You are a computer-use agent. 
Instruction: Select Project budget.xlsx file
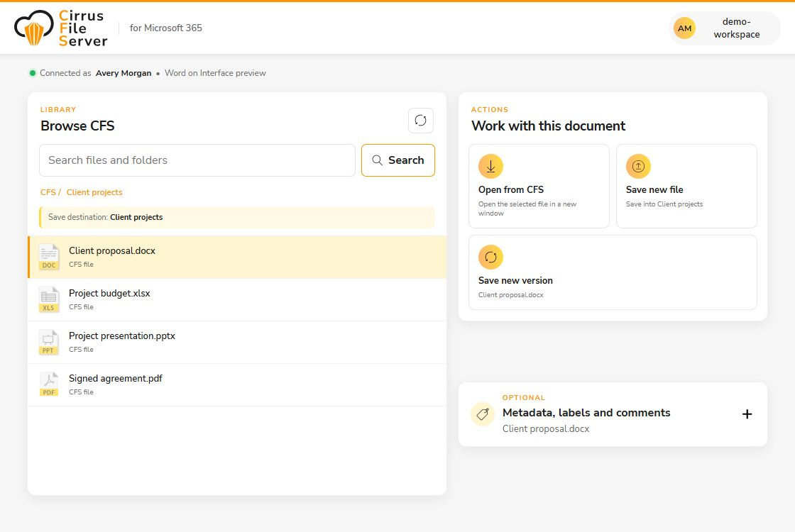(237, 299)
